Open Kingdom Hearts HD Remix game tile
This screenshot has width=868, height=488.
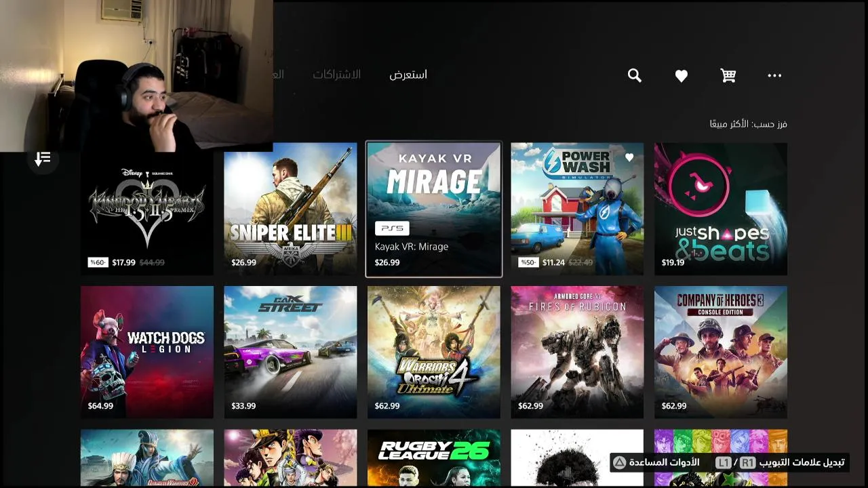[147, 209]
